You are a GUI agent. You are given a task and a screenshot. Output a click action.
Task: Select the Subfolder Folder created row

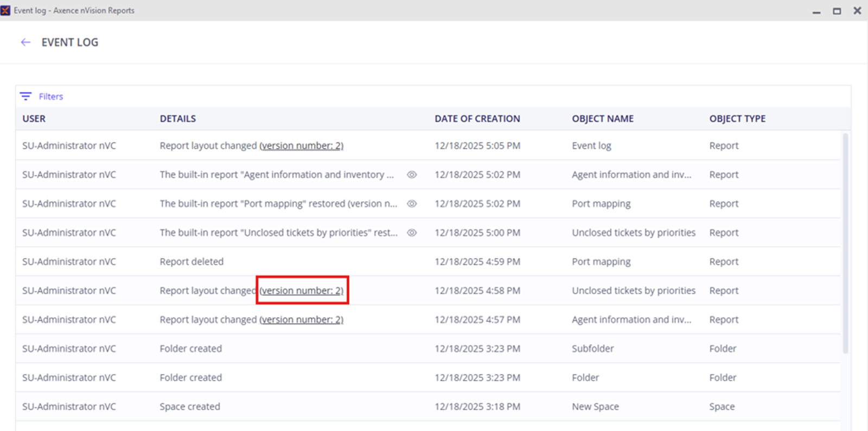click(190, 349)
